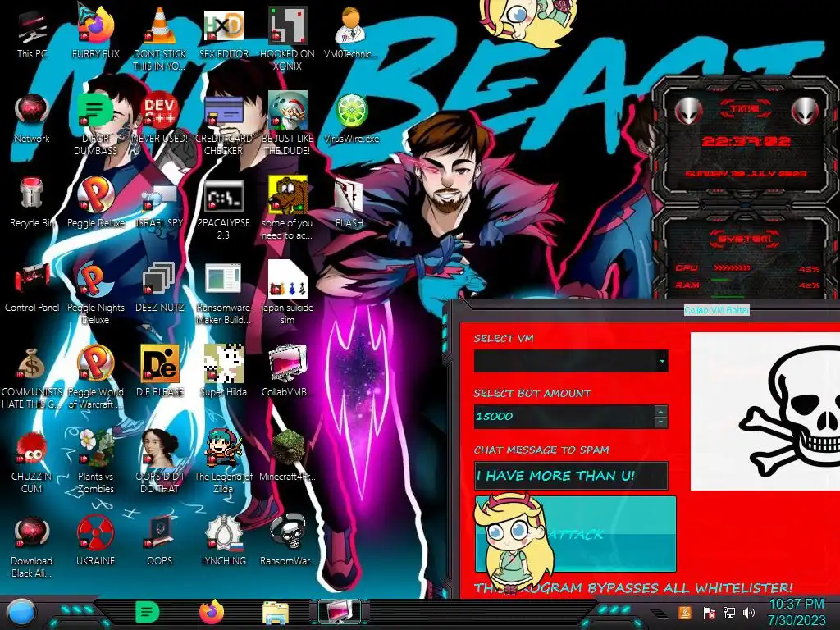Decrease the bot amount with down arrow
Image resolution: width=840 pixels, height=630 pixels.
coord(661,422)
